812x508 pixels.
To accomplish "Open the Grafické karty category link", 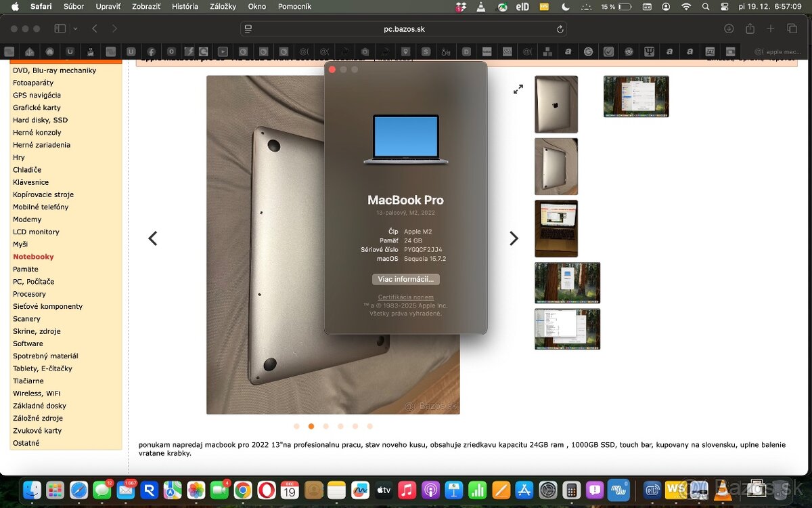I will click(37, 108).
